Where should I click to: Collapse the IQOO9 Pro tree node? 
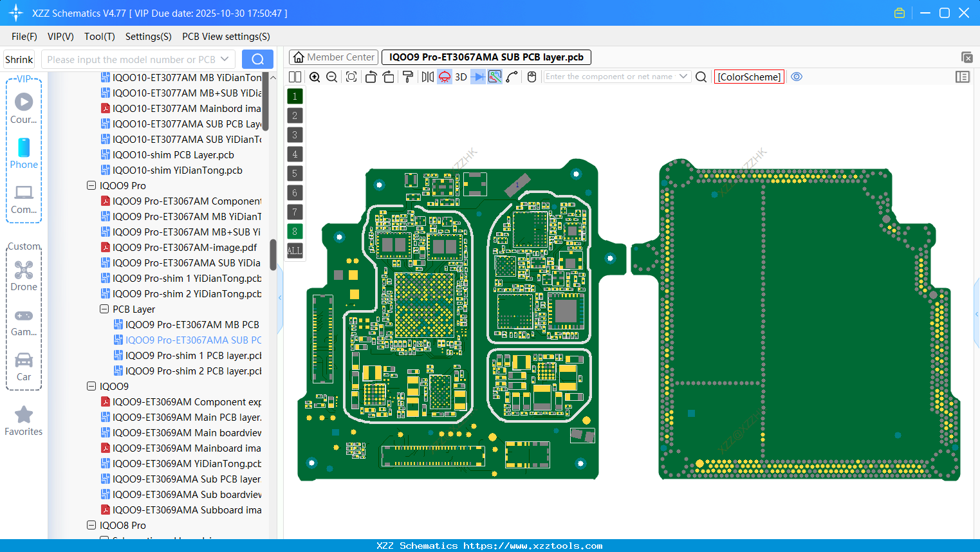[91, 185]
